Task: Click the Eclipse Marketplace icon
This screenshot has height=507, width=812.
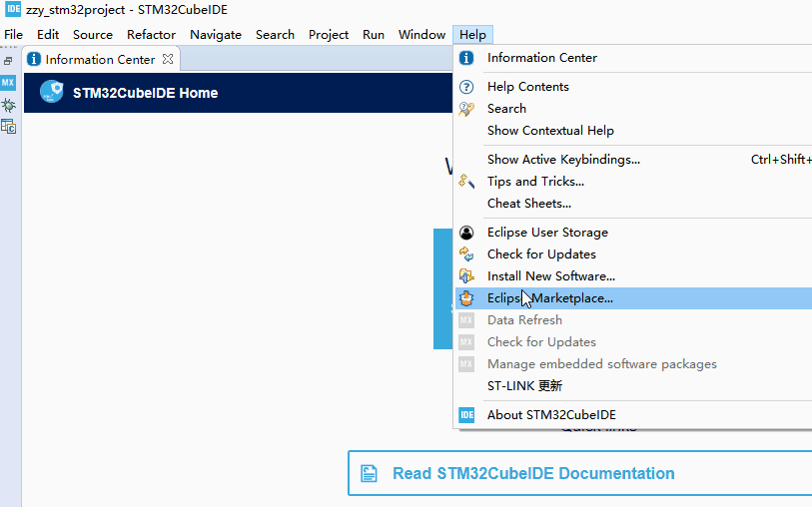Action: click(466, 298)
